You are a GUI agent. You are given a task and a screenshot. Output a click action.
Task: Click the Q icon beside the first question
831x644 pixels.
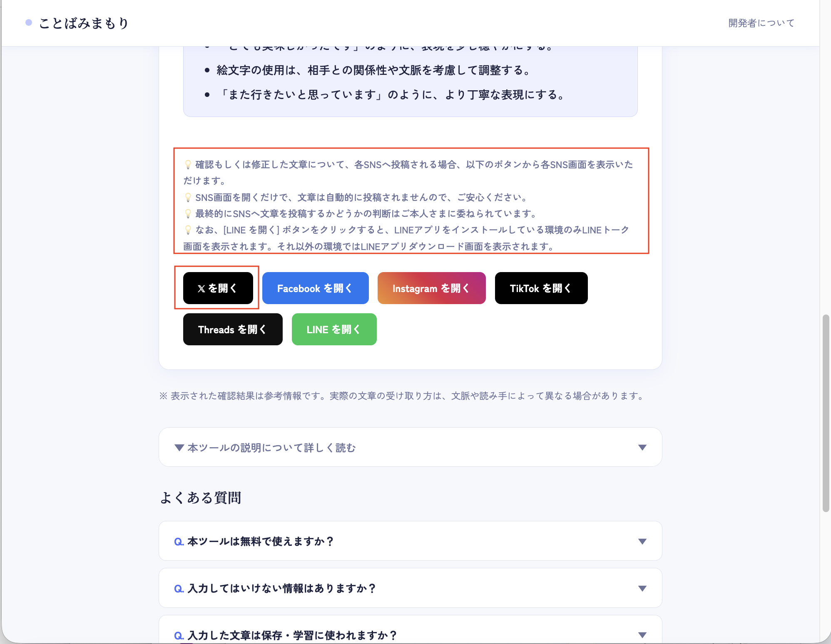click(179, 541)
